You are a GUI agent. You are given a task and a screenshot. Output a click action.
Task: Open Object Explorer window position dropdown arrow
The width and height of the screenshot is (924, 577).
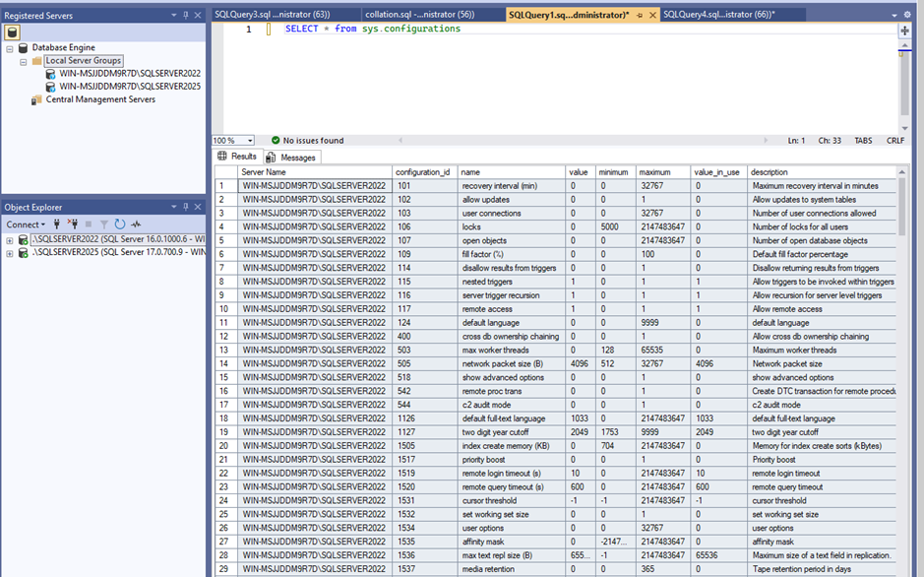pyautogui.click(x=174, y=207)
